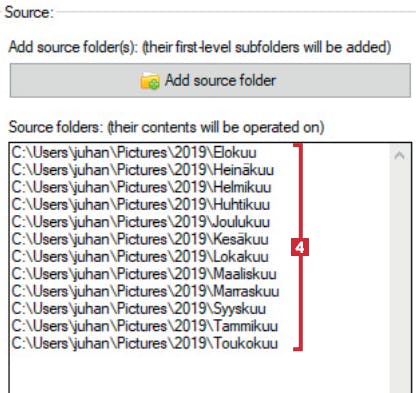
Task: Click the red number 4 annotation badge
Action: click(300, 247)
